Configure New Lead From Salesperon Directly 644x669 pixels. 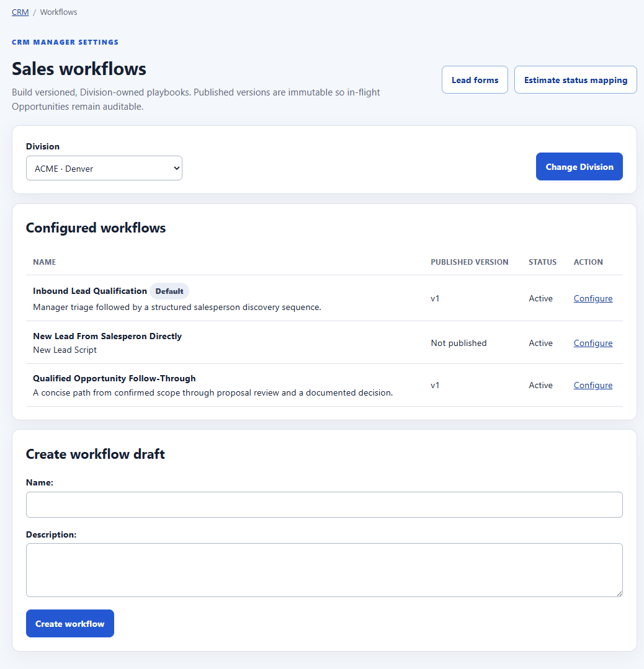pos(593,343)
